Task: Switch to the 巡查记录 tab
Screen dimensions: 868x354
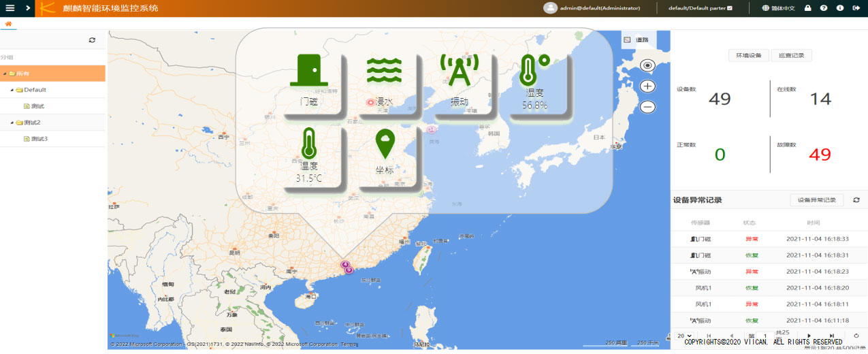Action: (x=791, y=56)
